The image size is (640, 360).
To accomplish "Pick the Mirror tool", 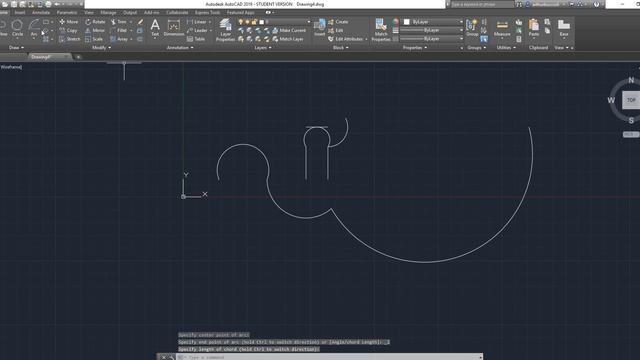I will tap(95, 31).
